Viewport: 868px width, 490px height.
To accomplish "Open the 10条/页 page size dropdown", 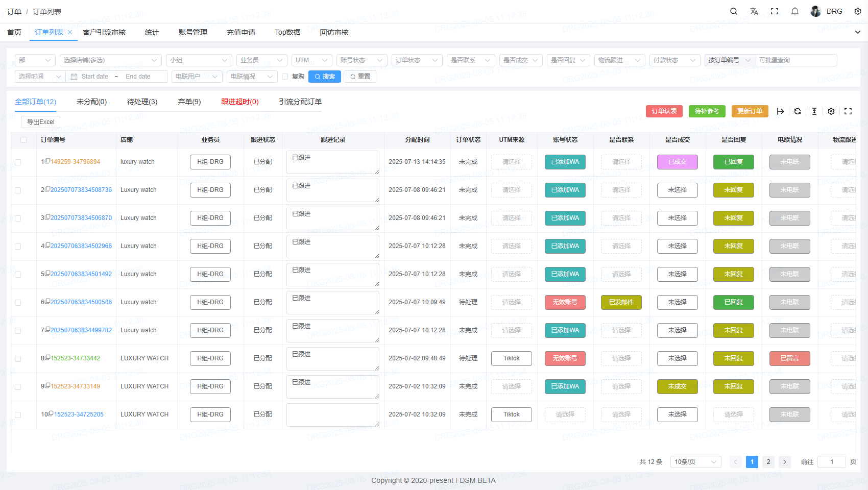I will tap(695, 462).
